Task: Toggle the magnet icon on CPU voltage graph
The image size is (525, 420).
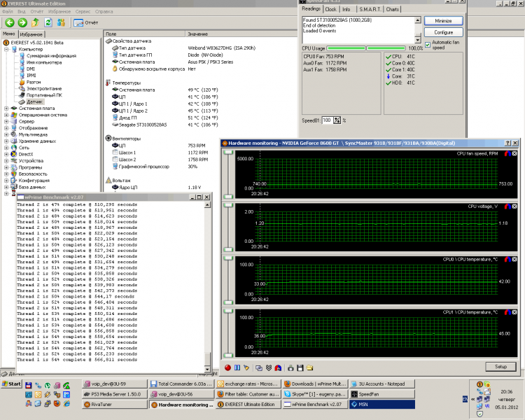Action: tap(507, 206)
